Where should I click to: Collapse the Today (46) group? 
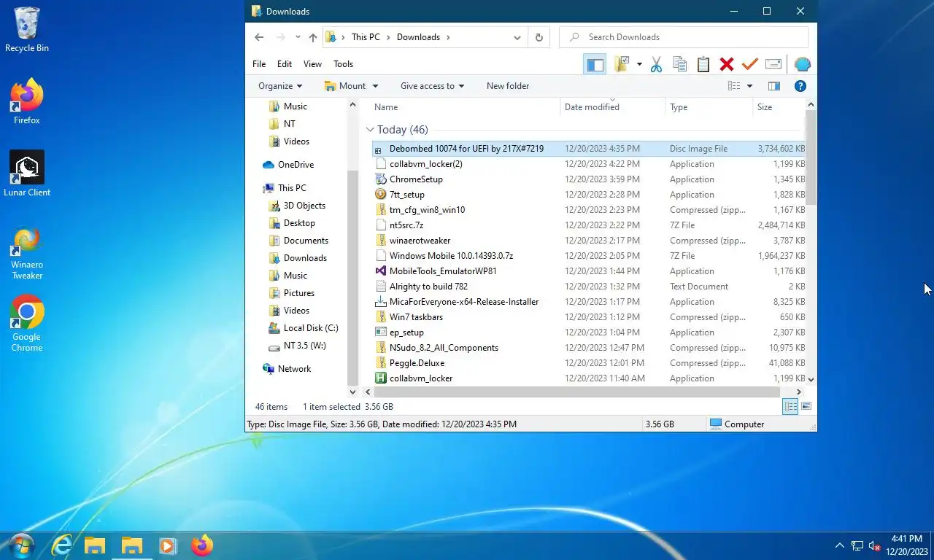point(371,130)
